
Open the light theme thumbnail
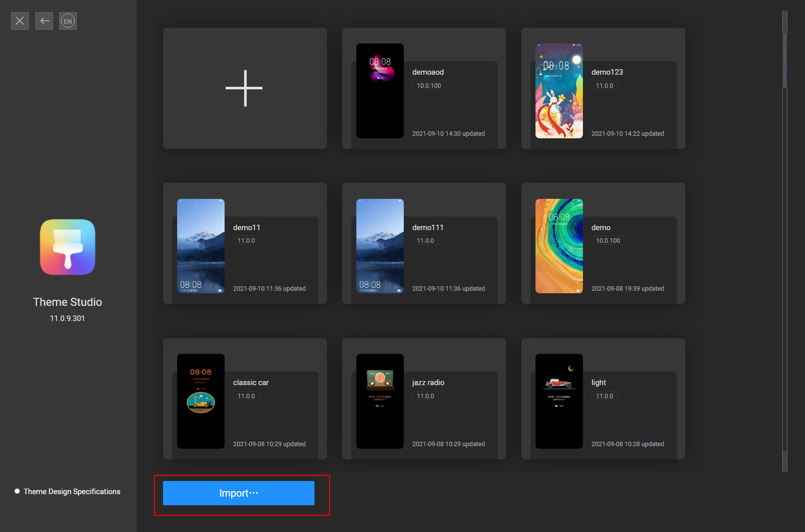(x=559, y=401)
